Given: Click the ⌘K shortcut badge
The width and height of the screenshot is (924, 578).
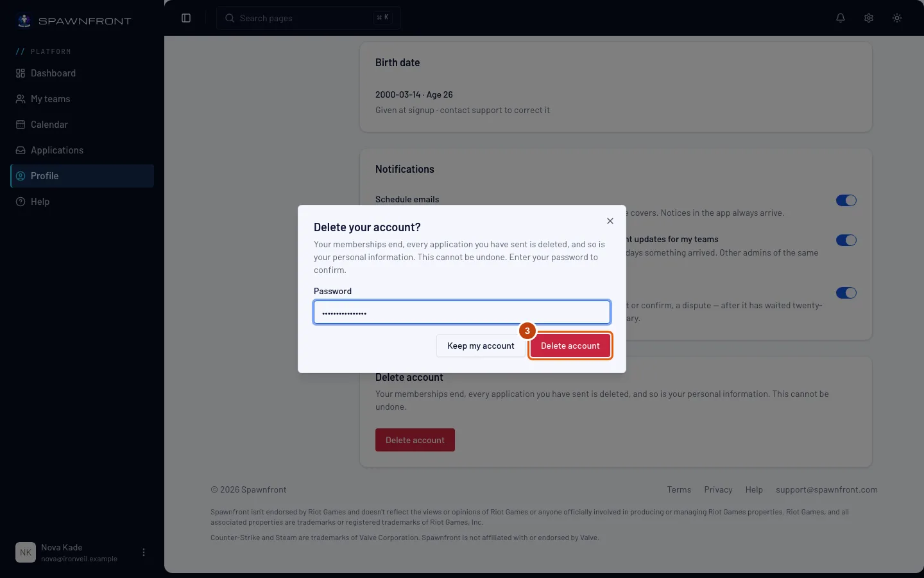Looking at the screenshot, I should pyautogui.click(x=382, y=18).
